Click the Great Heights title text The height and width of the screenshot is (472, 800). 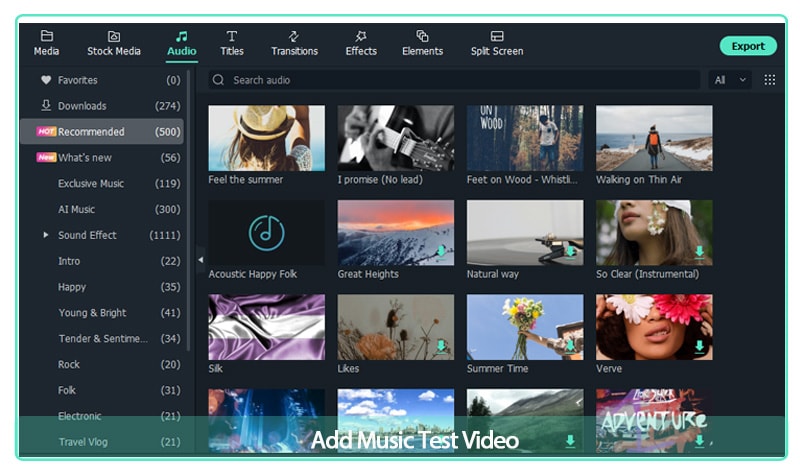[368, 274]
